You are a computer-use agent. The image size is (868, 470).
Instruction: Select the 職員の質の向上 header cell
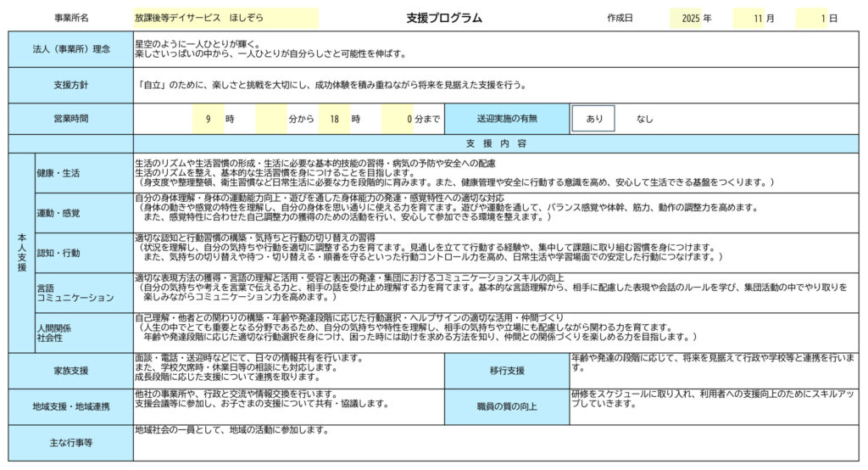click(506, 406)
